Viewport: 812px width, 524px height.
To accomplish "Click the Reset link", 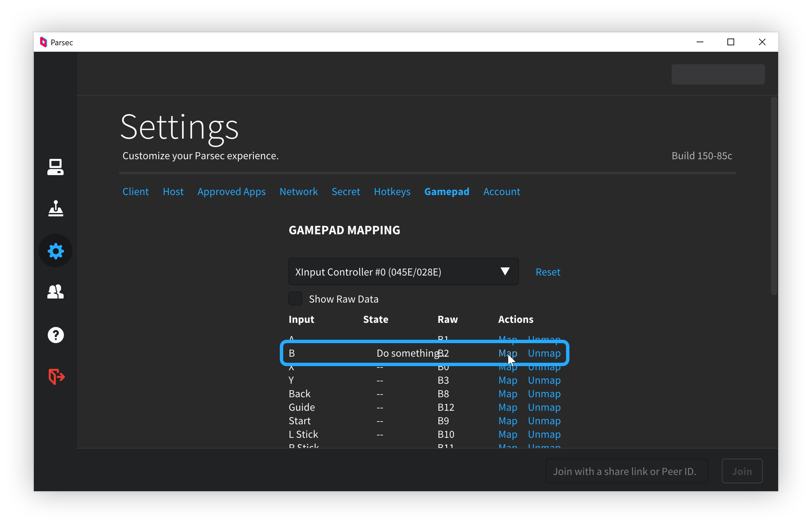I will [547, 272].
